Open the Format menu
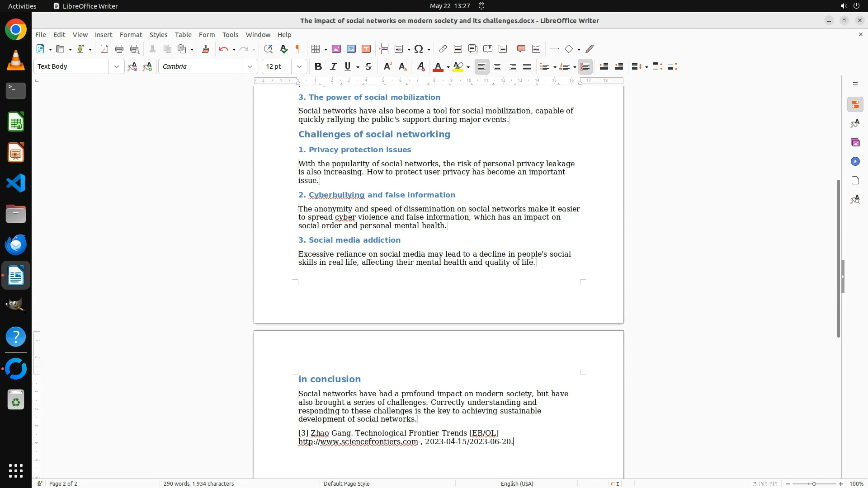Screen dimensions: 868x488 coord(131,35)
